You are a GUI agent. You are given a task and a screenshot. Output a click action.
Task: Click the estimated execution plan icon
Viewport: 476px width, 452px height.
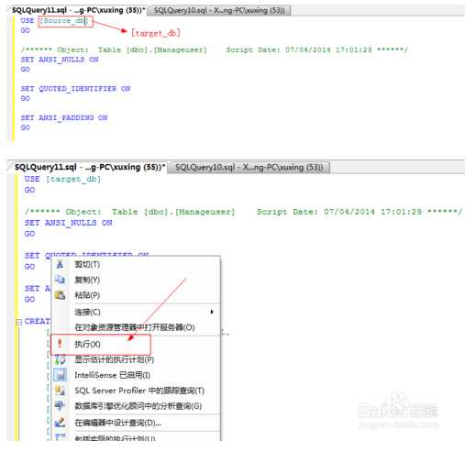(x=60, y=359)
